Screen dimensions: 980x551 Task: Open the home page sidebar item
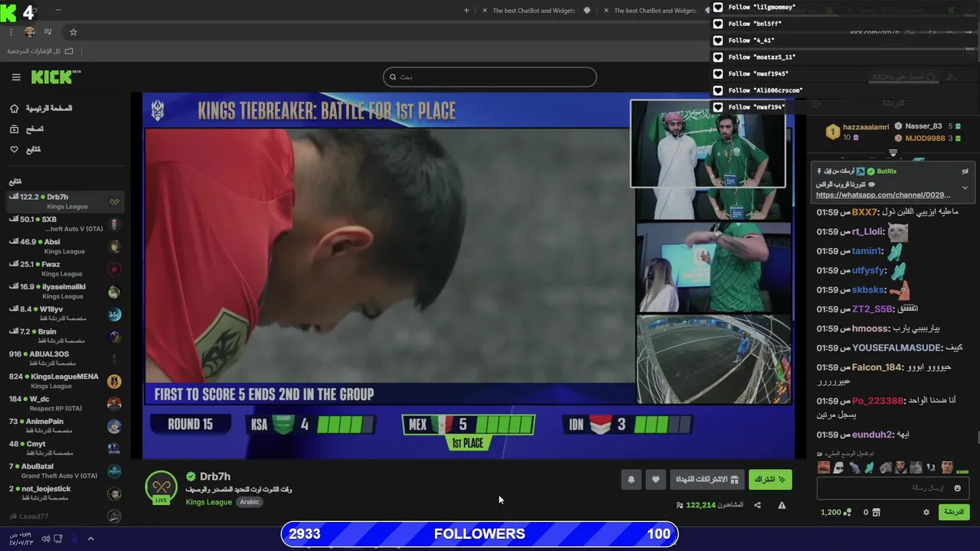pos(41,109)
